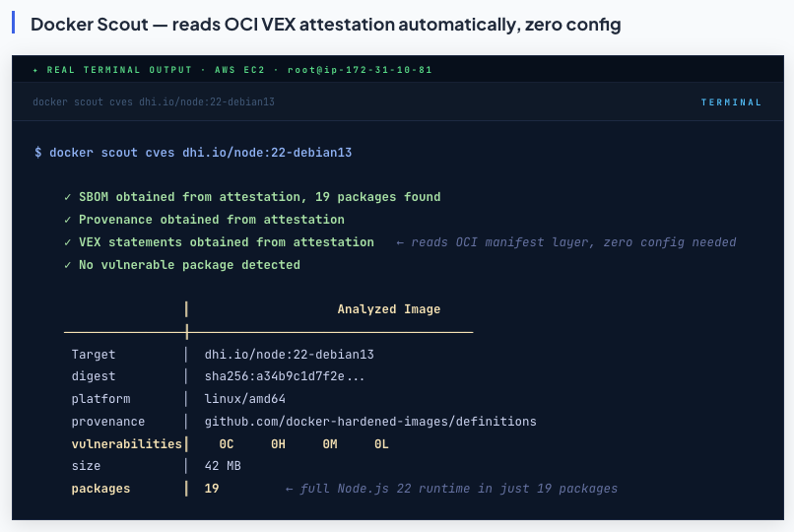794x532 pixels.
Task: Select the 'full Node.js 22 runtime' comment
Action: click(x=452, y=489)
